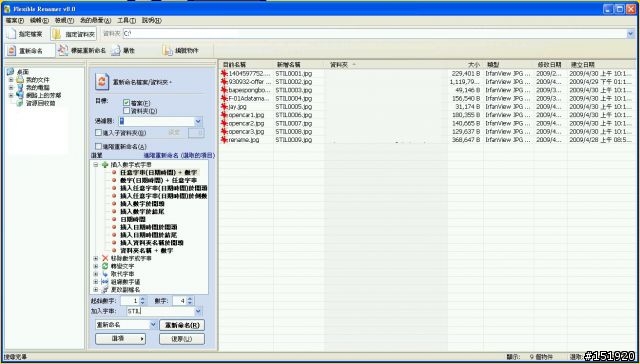The height and width of the screenshot is (364, 640).
Task: Click the 資料夾 path field showing C:\
Action: pyautogui.click(x=374, y=34)
